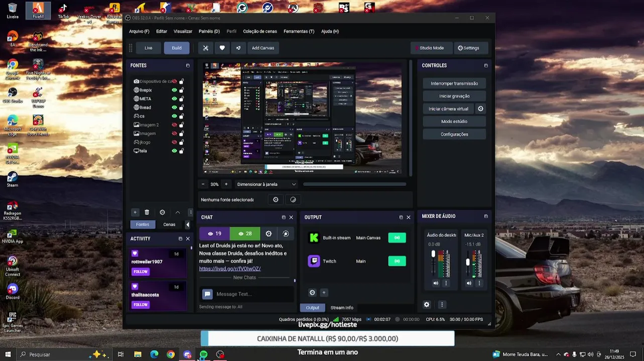Click the Message Text chat input

click(253, 294)
